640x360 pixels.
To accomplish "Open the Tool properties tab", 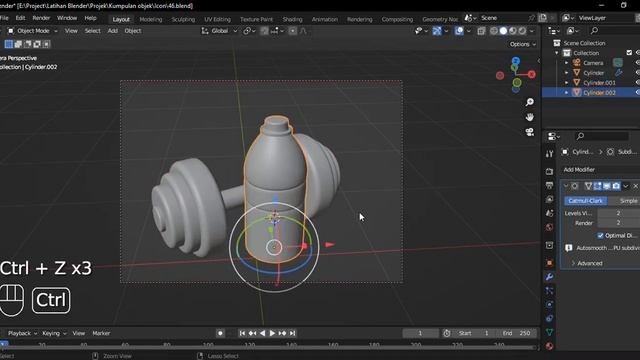I will [x=549, y=153].
